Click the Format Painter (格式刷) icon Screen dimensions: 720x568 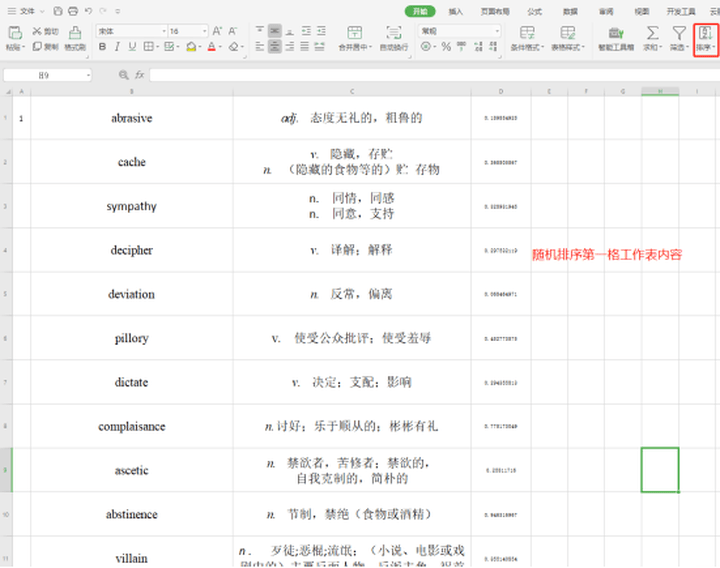(x=75, y=33)
